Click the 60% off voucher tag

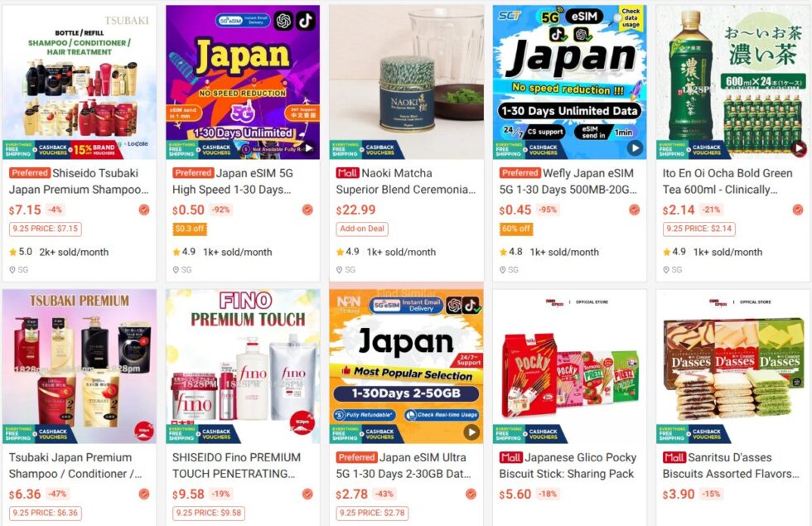(516, 229)
